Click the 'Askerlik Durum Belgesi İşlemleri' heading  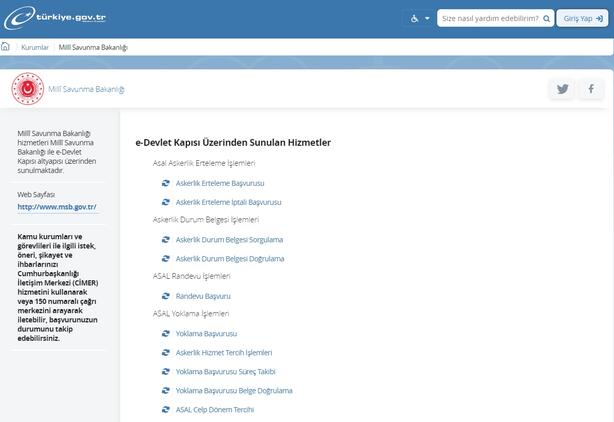tap(206, 220)
